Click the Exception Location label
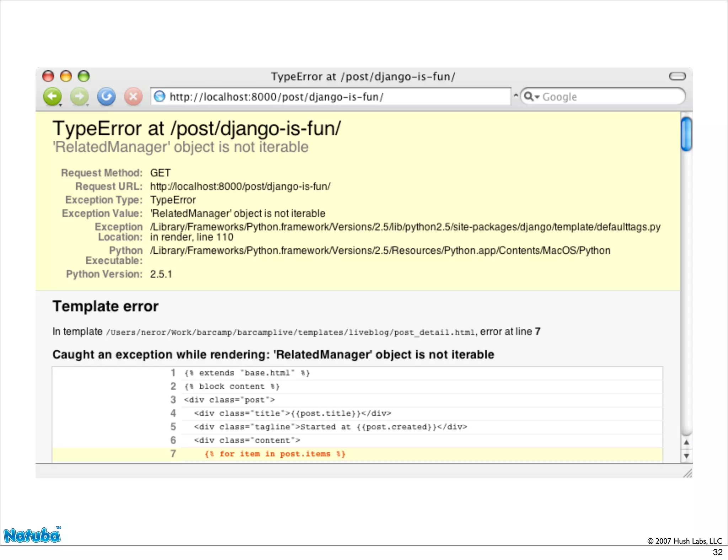 [118, 232]
